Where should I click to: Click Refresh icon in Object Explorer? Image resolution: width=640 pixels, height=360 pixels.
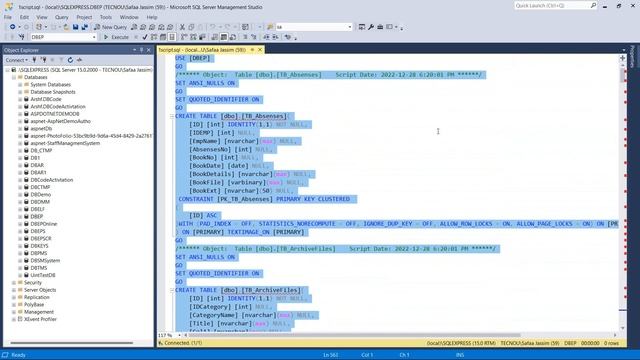pyautogui.click(x=70, y=60)
